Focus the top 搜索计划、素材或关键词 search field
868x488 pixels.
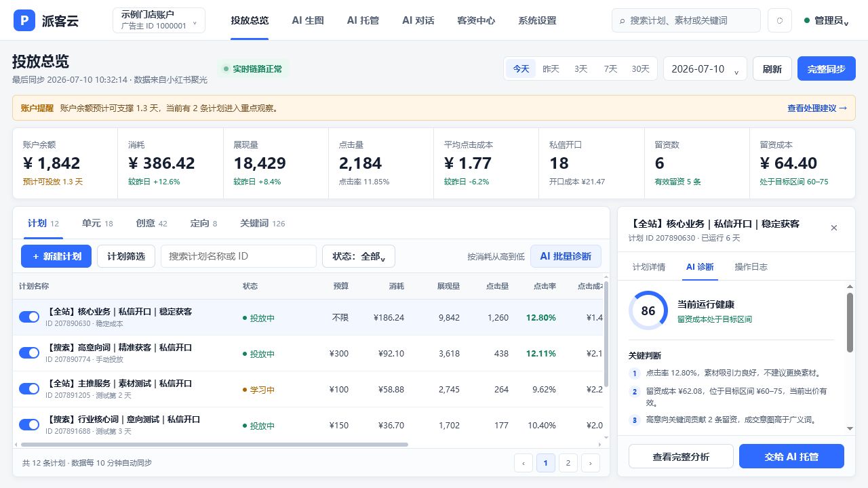[686, 20]
